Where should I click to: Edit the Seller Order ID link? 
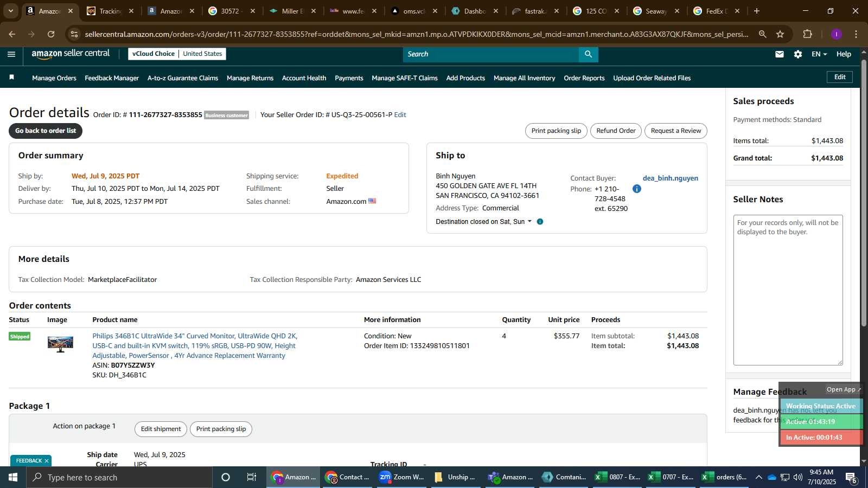pos(400,115)
